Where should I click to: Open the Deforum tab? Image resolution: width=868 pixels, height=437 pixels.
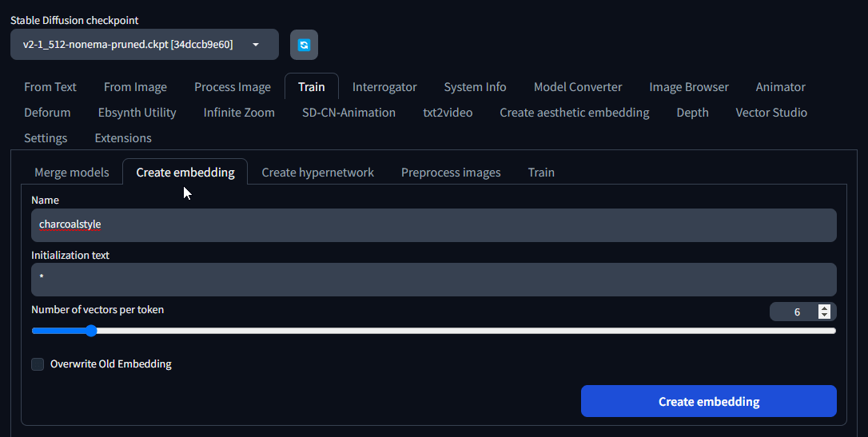click(48, 113)
